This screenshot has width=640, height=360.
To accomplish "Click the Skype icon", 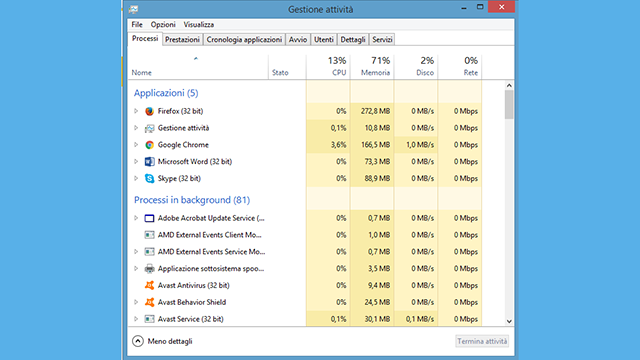I will coord(149,178).
